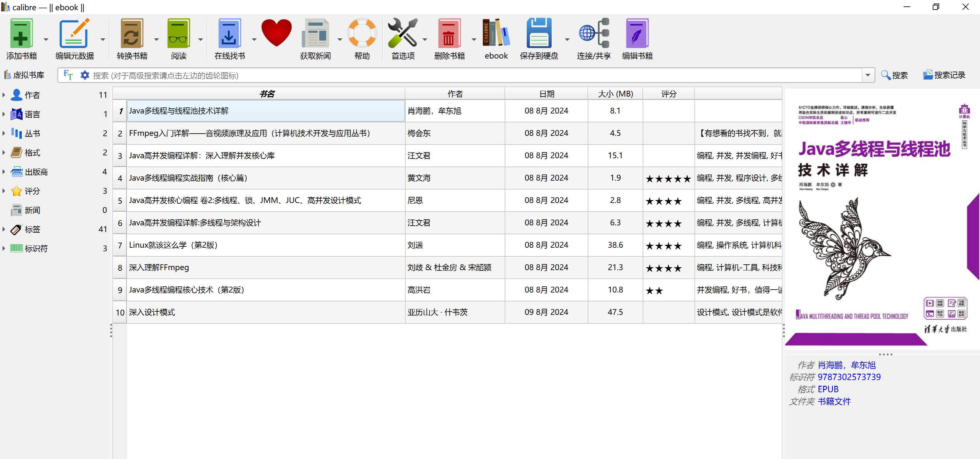Click the full-text search FT icon
980x459 pixels.
(68, 75)
